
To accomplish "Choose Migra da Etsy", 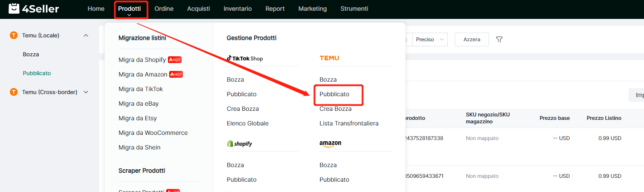I will 138,118.
